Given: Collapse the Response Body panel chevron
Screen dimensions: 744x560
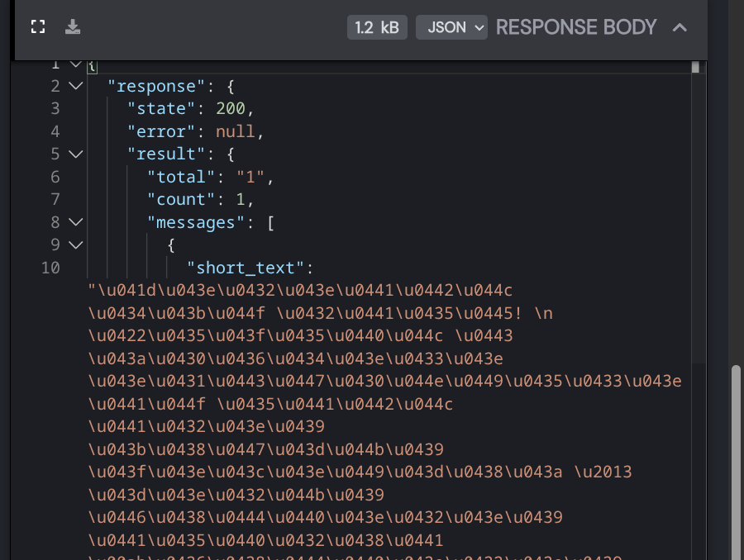Looking at the screenshot, I should tap(680, 27).
